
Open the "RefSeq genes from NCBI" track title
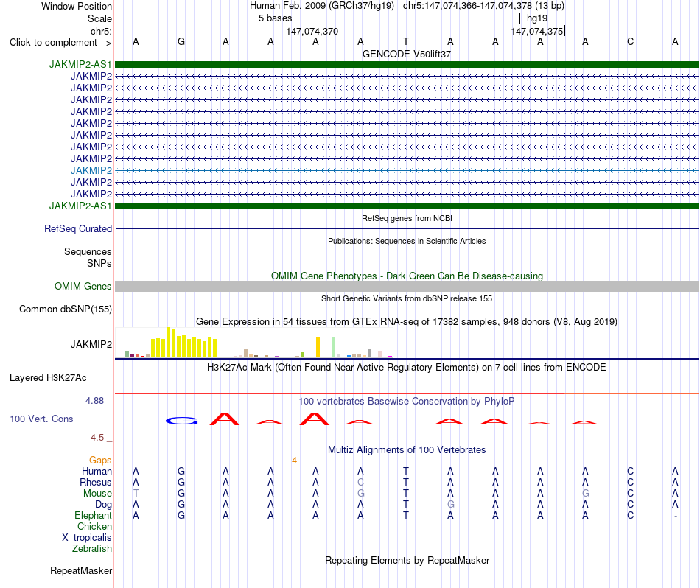tap(407, 218)
